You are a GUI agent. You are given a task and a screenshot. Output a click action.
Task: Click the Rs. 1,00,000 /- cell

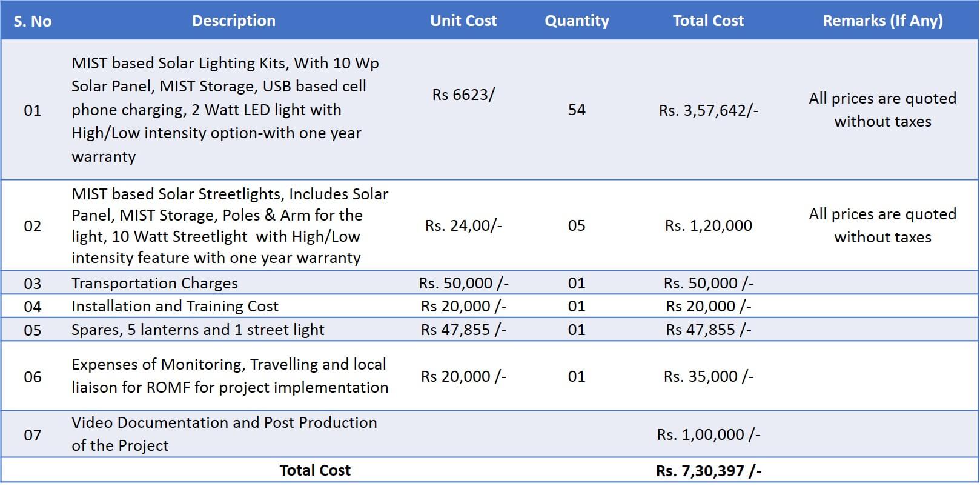coord(708,435)
